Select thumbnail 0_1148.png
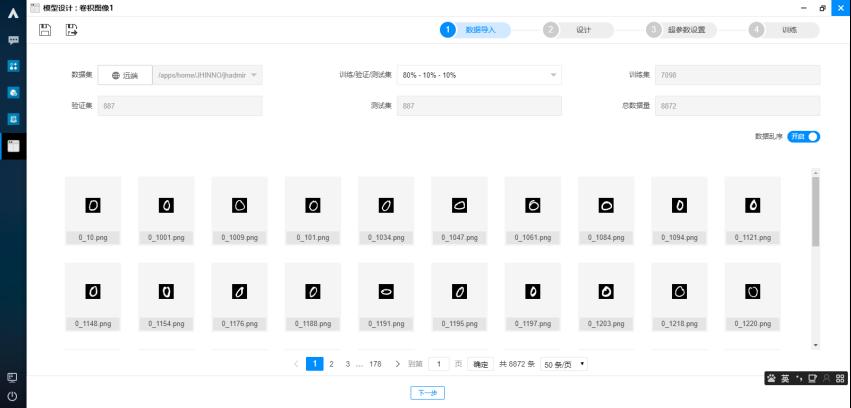Screen dimensions: 851x408 pyautogui.click(x=93, y=297)
